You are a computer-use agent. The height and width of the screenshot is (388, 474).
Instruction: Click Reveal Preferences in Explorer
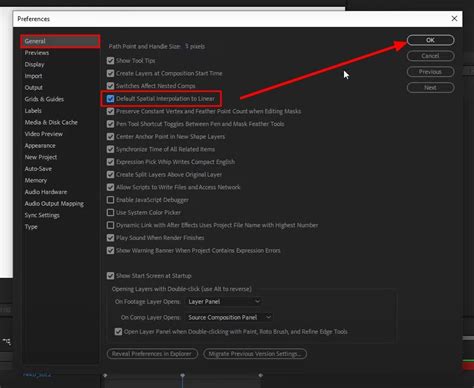click(x=152, y=354)
